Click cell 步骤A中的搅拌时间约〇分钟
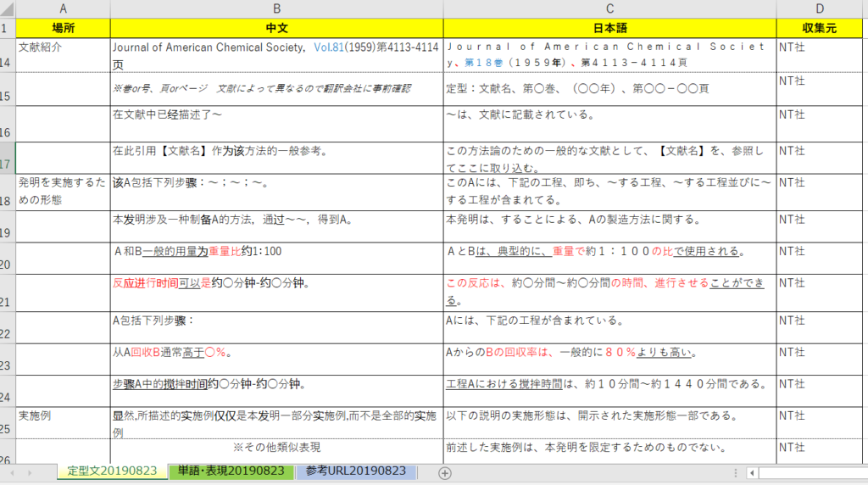 (277, 392)
